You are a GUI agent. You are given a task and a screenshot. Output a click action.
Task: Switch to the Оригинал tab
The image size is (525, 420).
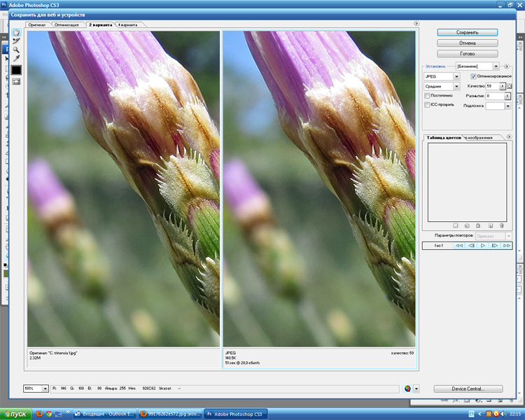pyautogui.click(x=36, y=24)
